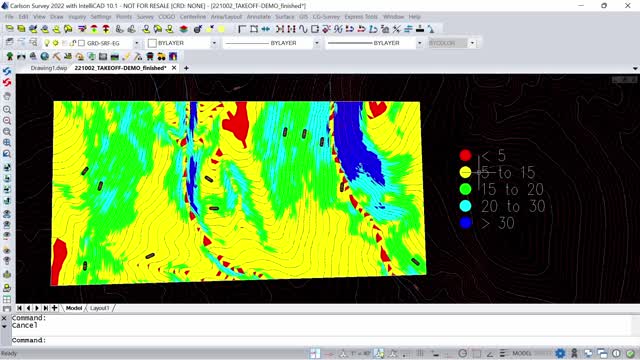640x360 pixels.
Task: Click the stacked colored layers icon
Action: point(184,29)
